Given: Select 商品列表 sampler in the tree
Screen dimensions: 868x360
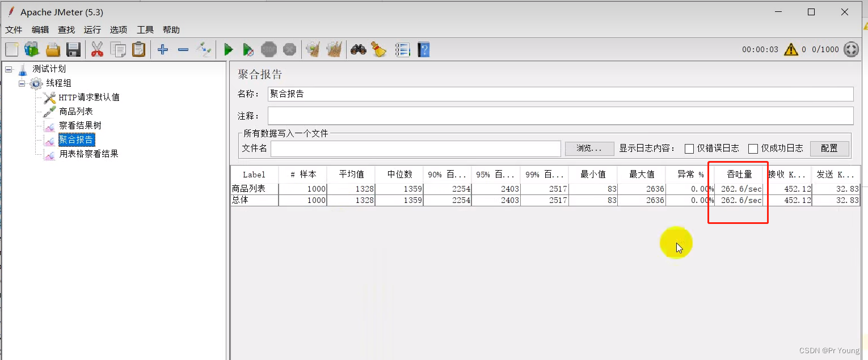Looking at the screenshot, I should click(76, 112).
